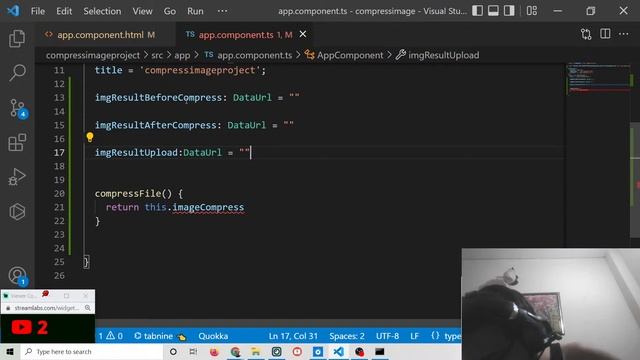Screen dimensions: 640x360
Task: Open Source Control view with 4 changes
Action: pyautogui.click(x=18, y=109)
